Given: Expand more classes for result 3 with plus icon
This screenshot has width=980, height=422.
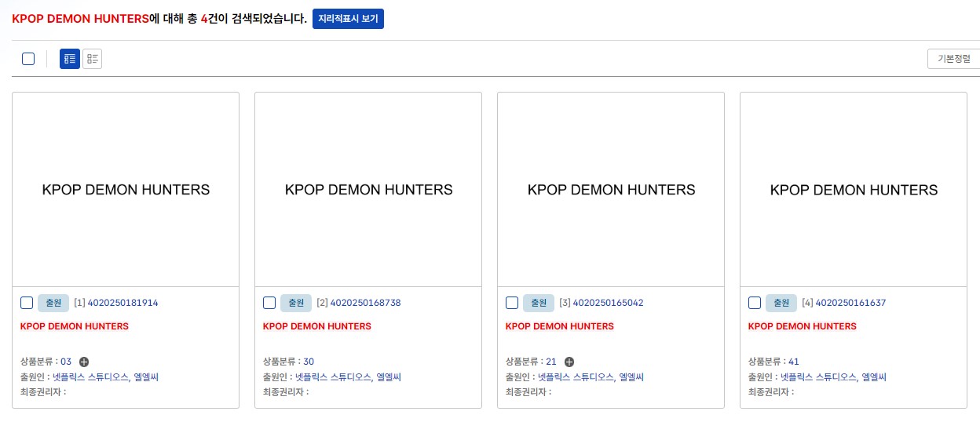Looking at the screenshot, I should 569,362.
